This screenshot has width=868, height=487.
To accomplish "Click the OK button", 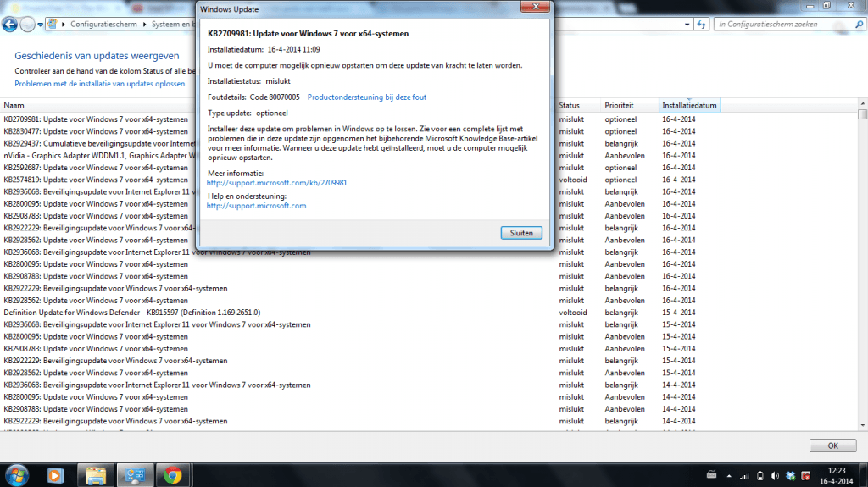I will (832, 445).
